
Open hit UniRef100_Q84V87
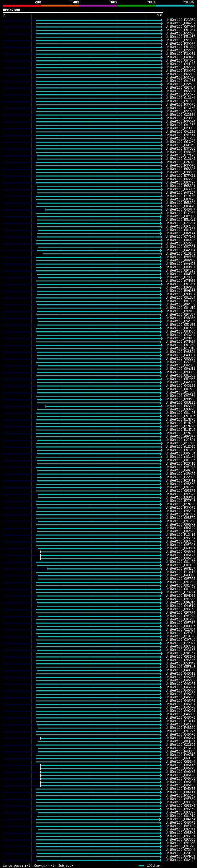[x=180, y=24]
